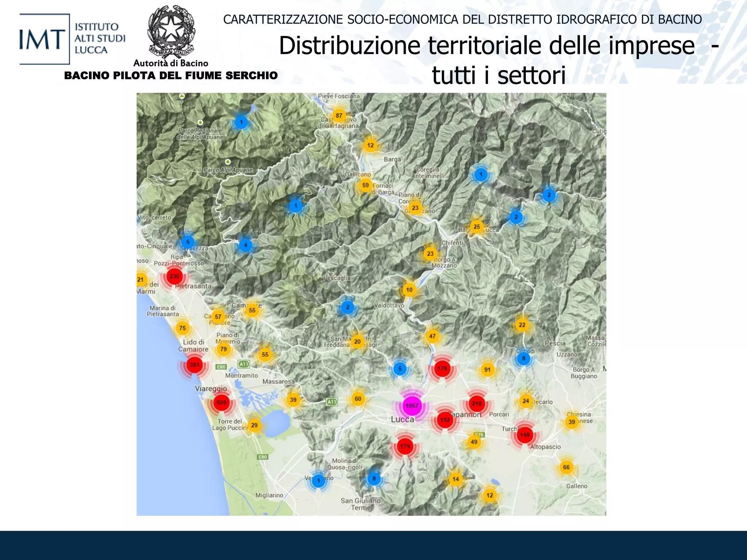The width and height of the screenshot is (747, 560).
Task: Click the red 218 cluster near Capannori
Action: point(477,404)
